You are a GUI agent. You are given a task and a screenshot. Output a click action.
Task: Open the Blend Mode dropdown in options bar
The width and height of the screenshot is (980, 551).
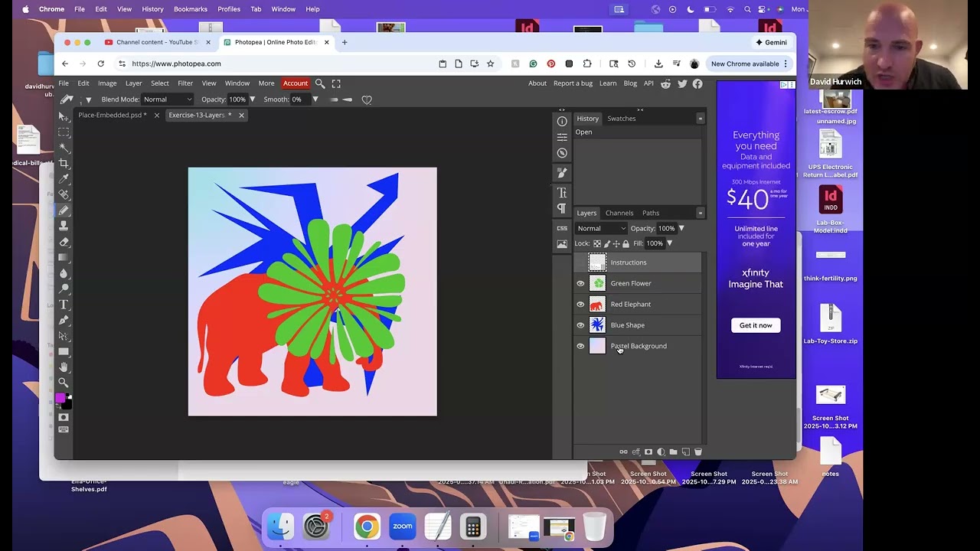pyautogui.click(x=168, y=99)
